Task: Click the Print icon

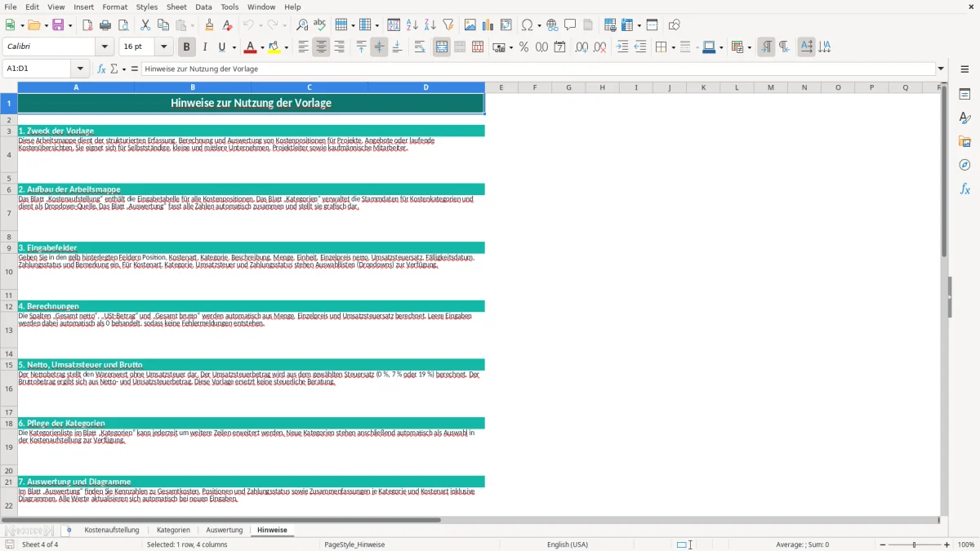Action: click(105, 25)
